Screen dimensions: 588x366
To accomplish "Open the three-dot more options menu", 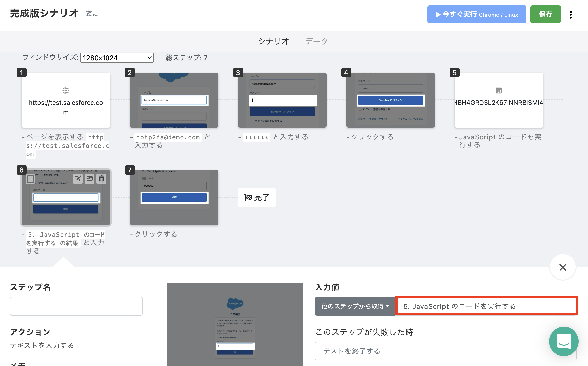I will pos(571,15).
